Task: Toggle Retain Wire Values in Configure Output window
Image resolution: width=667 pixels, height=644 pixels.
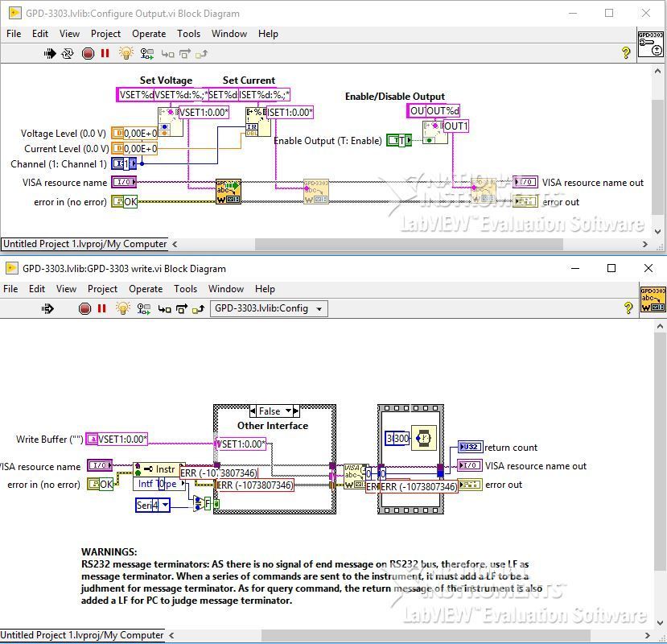Action: click(146, 54)
